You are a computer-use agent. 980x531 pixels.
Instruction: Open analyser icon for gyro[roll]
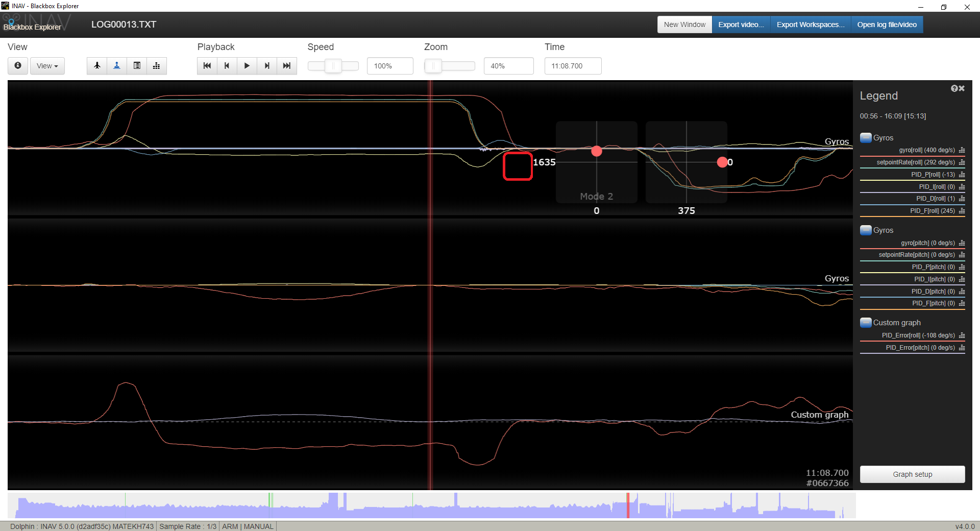pos(962,150)
